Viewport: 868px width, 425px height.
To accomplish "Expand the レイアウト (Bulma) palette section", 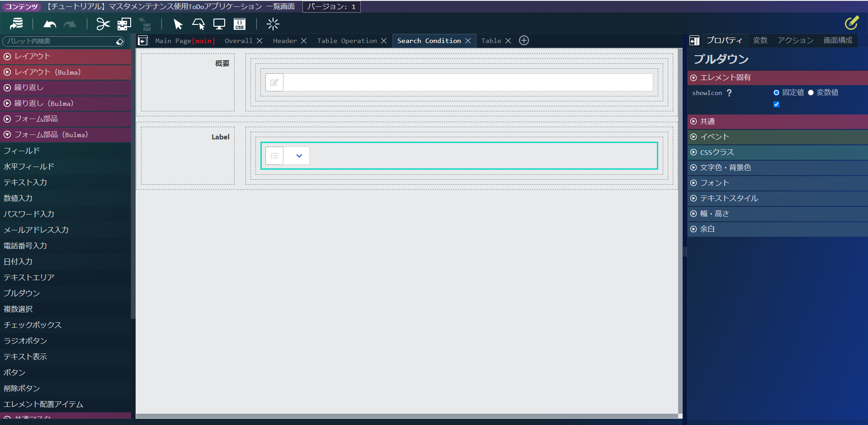I will pyautogui.click(x=66, y=72).
